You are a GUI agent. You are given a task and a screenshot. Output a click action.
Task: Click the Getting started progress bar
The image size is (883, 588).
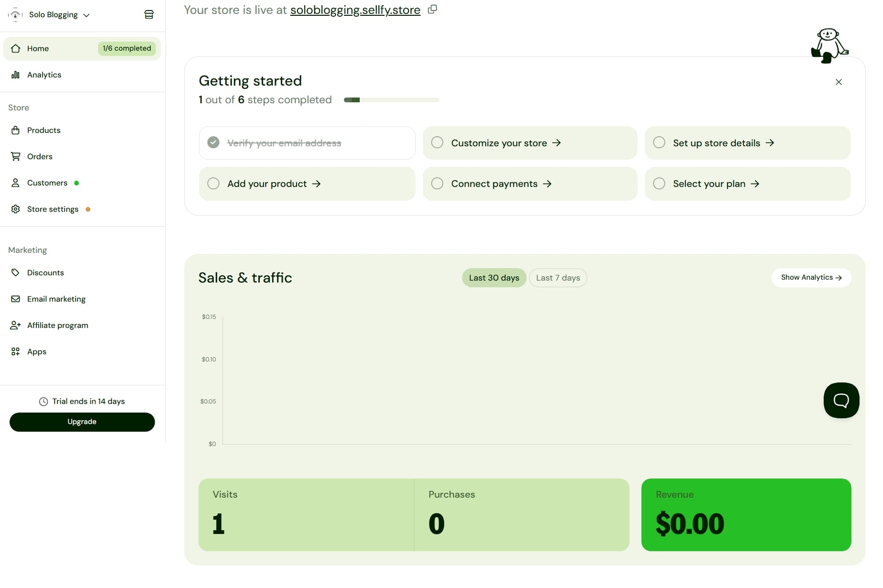(x=391, y=100)
